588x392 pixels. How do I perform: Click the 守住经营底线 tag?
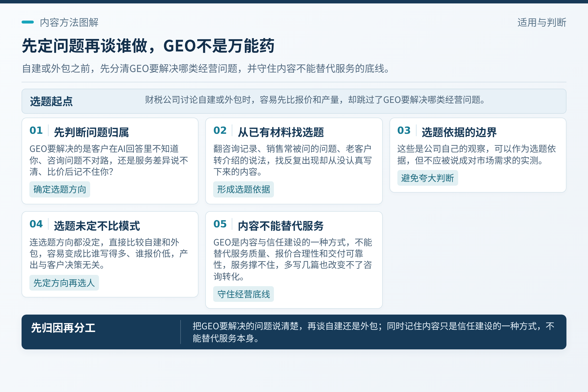244,294
